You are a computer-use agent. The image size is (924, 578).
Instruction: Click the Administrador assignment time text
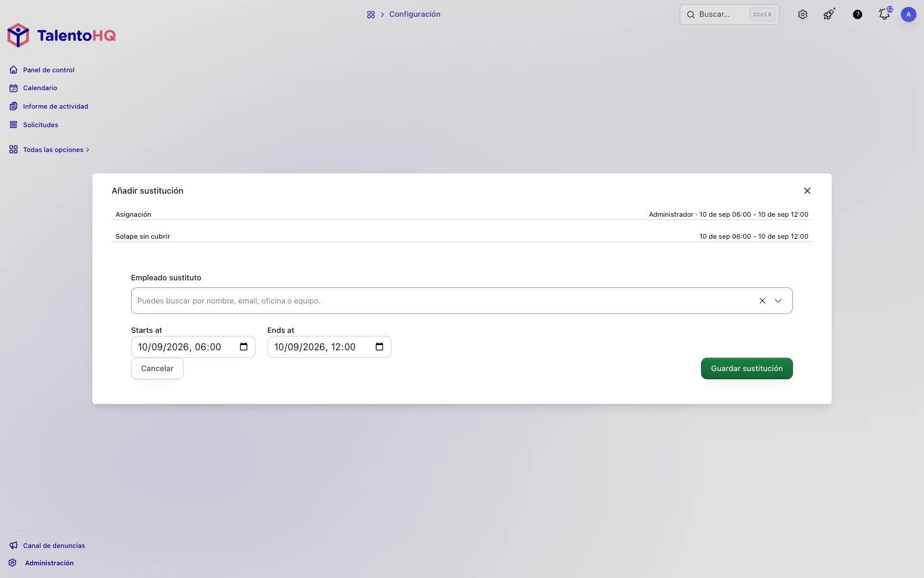tap(729, 214)
